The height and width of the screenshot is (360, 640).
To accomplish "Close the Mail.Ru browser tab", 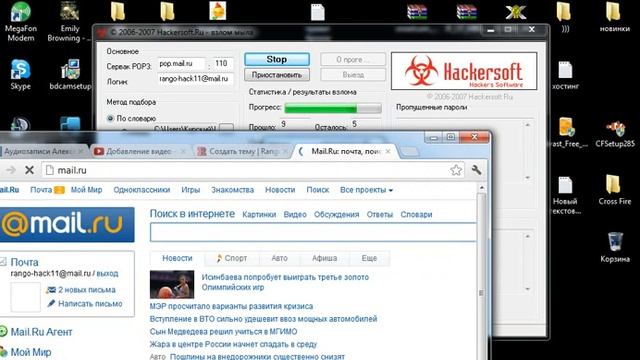I will pos(388,151).
